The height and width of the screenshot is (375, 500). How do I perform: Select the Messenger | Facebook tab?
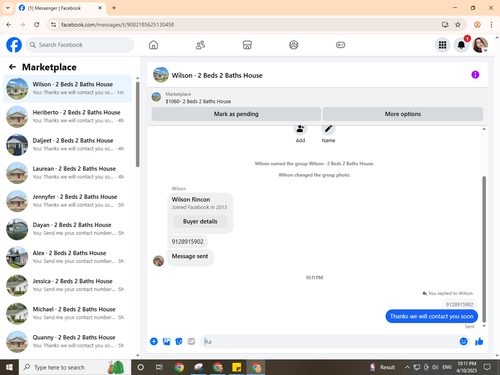coord(60,8)
